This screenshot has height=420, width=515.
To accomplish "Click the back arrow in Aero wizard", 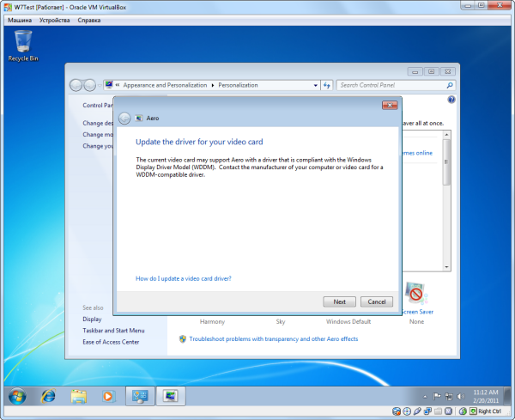I will [x=124, y=119].
